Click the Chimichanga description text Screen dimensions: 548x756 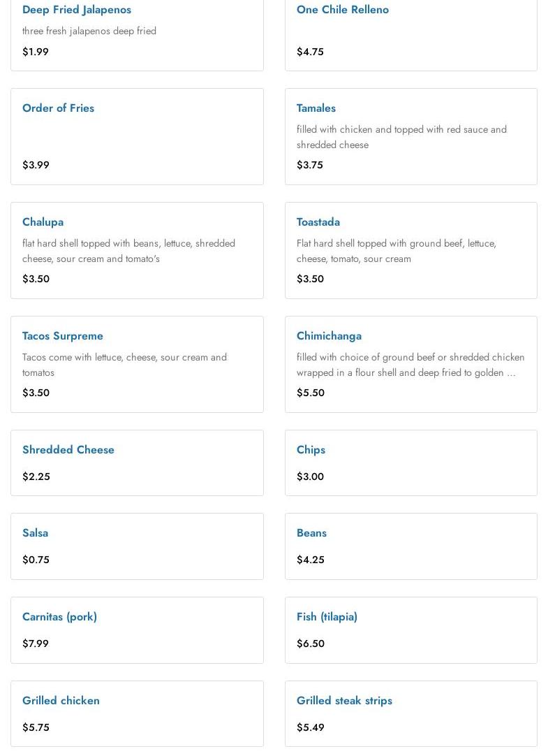click(x=410, y=365)
